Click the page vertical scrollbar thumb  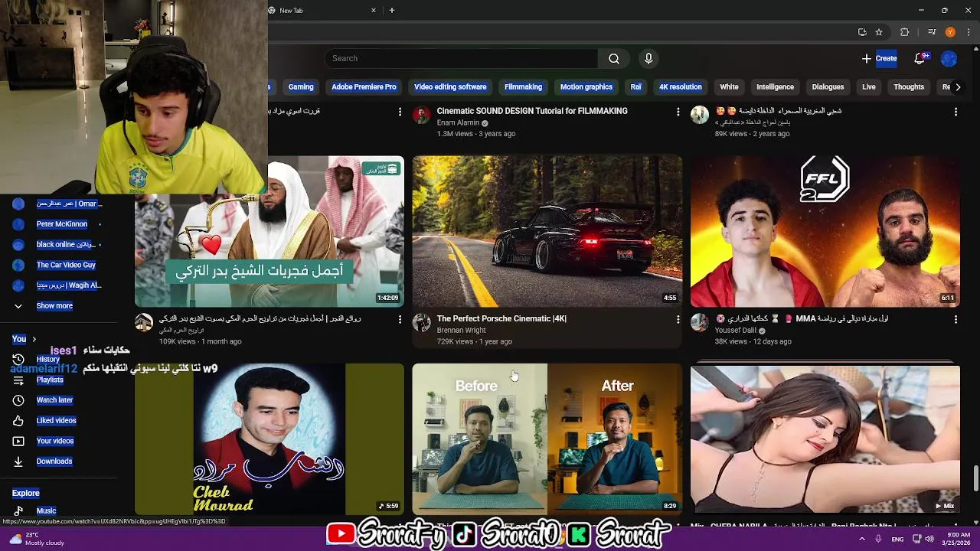975,478
